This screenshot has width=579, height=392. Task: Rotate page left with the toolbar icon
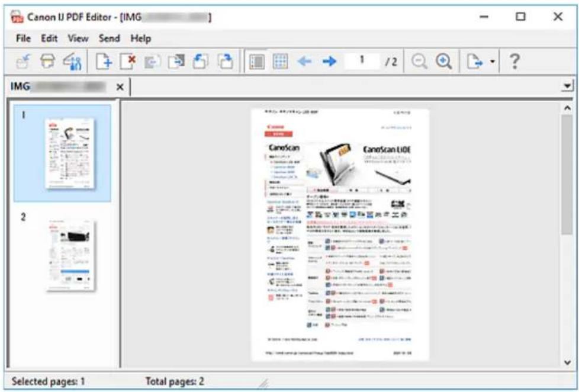[201, 62]
